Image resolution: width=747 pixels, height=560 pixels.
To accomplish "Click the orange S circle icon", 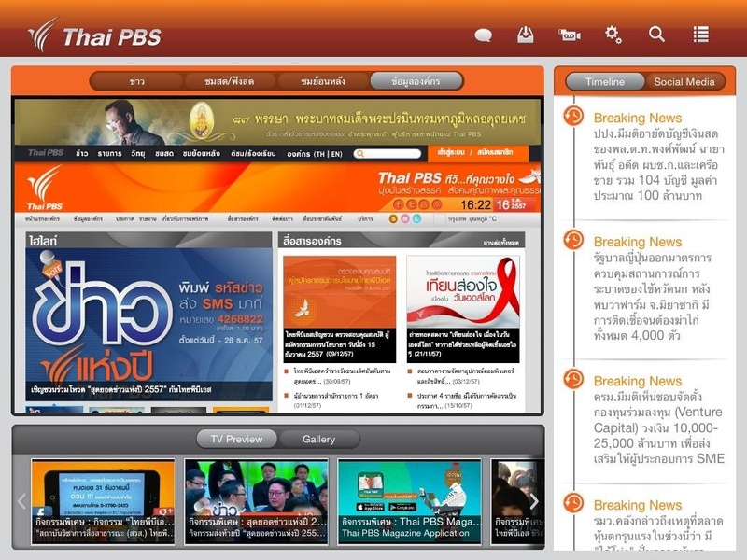I will point(393,218).
